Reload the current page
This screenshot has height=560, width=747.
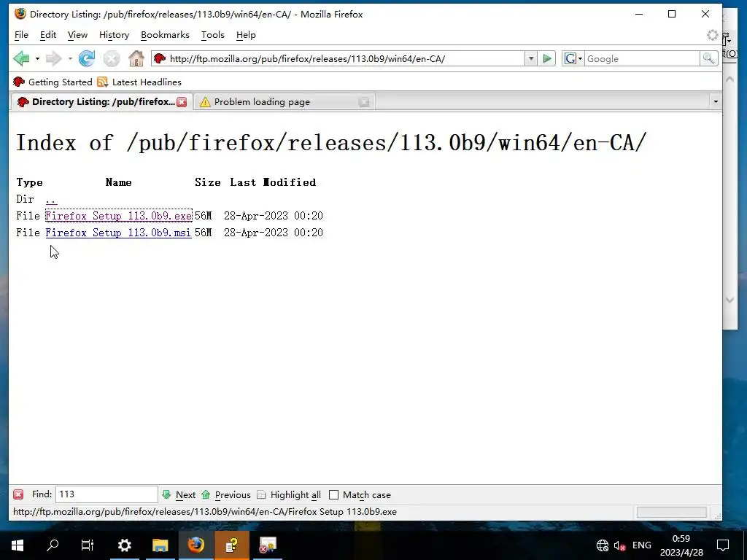87,58
